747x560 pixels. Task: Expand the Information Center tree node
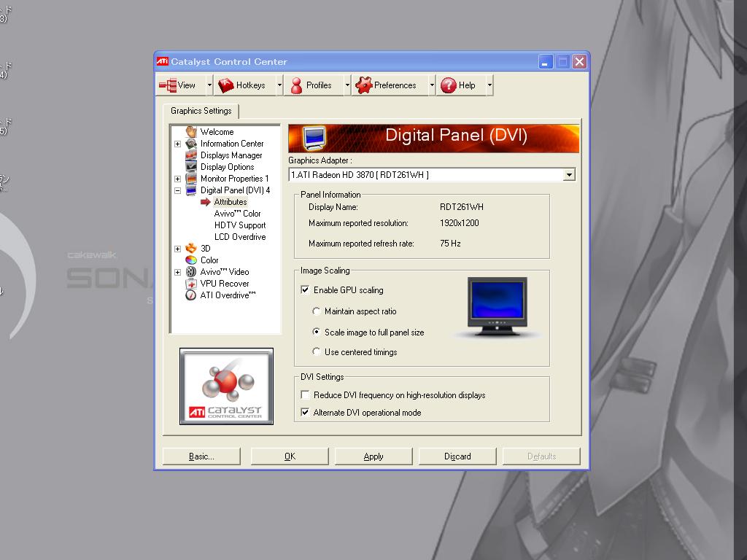coord(178,144)
